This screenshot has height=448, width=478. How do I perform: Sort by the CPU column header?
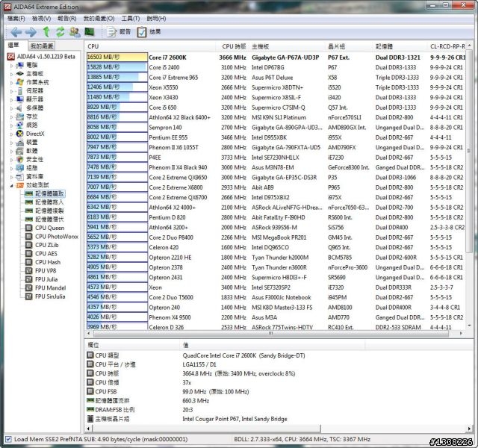coord(151,46)
